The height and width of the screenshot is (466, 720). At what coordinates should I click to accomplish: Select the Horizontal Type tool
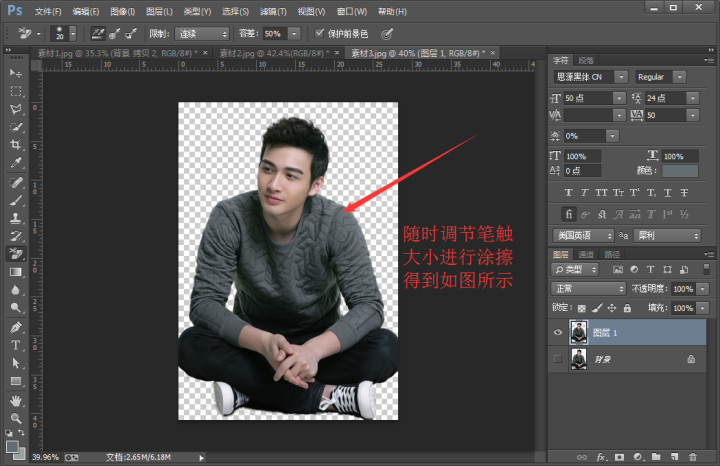point(16,345)
